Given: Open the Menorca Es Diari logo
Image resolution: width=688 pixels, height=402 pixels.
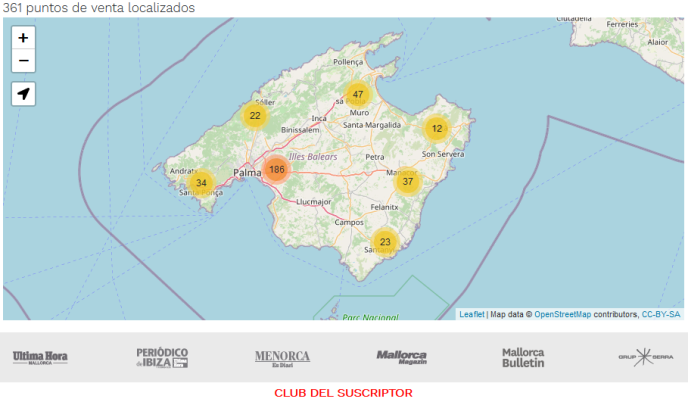Looking at the screenshot, I should (282, 357).
